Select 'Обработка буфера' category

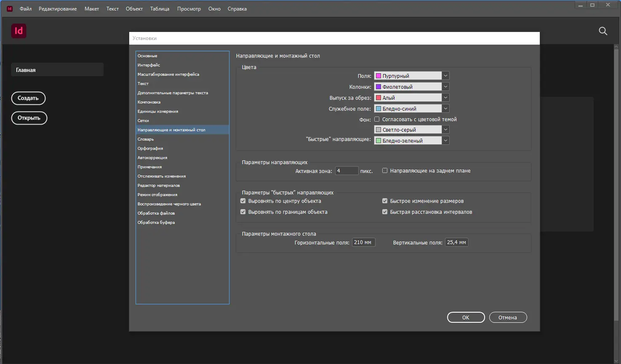coord(183,223)
